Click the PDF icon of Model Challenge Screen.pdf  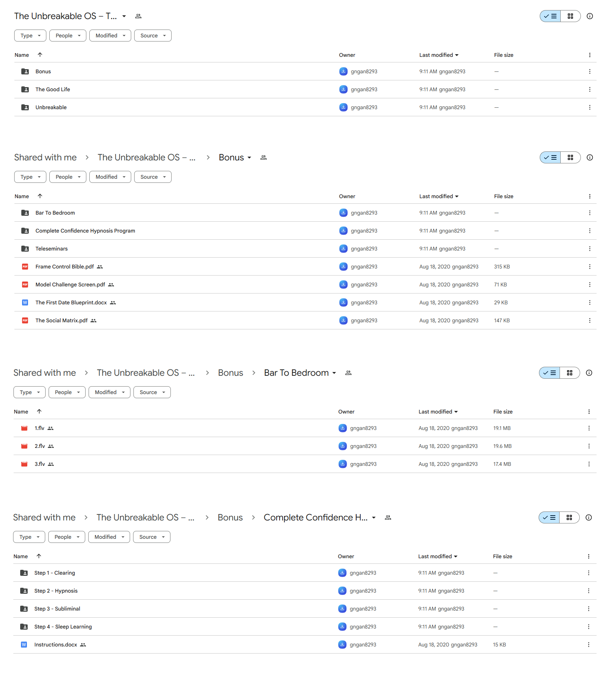(25, 285)
